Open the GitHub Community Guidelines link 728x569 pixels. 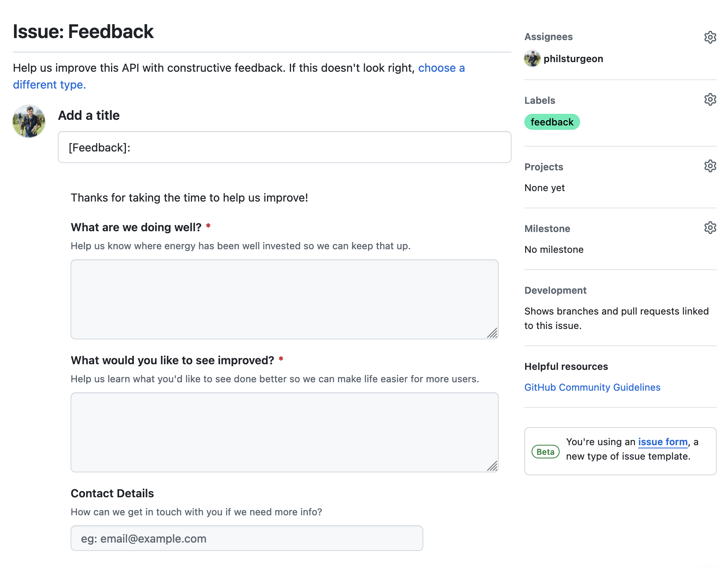click(592, 387)
